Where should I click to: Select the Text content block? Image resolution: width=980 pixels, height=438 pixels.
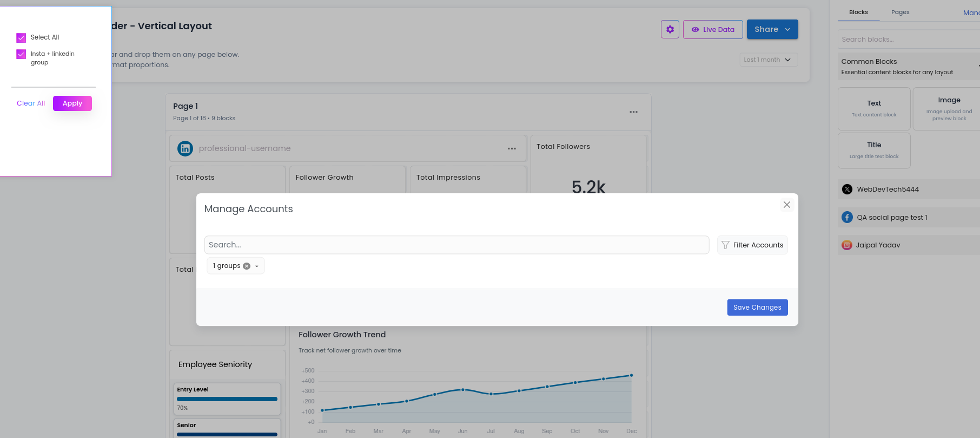(874, 109)
